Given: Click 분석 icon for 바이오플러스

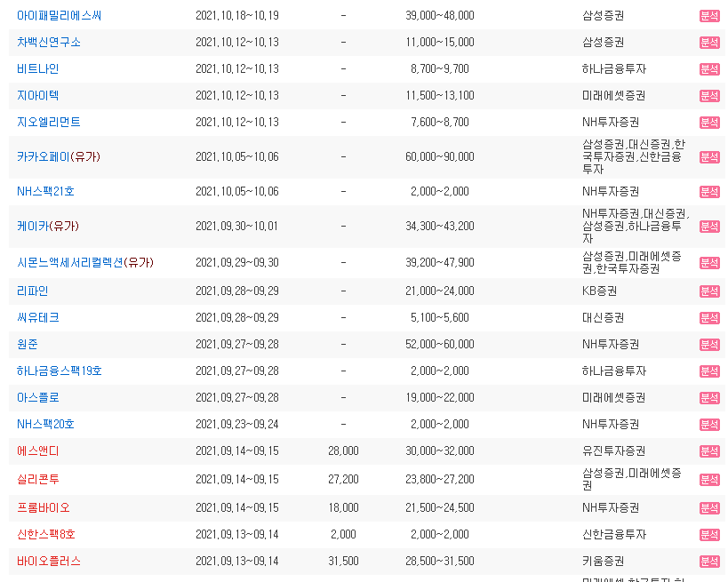Looking at the screenshot, I should (709, 562).
